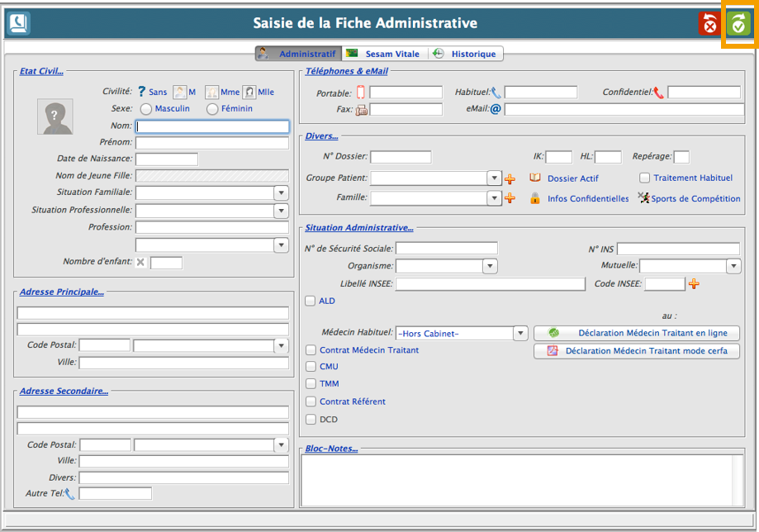
Task: Click the N° de Sécurité Sociale field
Action: click(x=447, y=249)
